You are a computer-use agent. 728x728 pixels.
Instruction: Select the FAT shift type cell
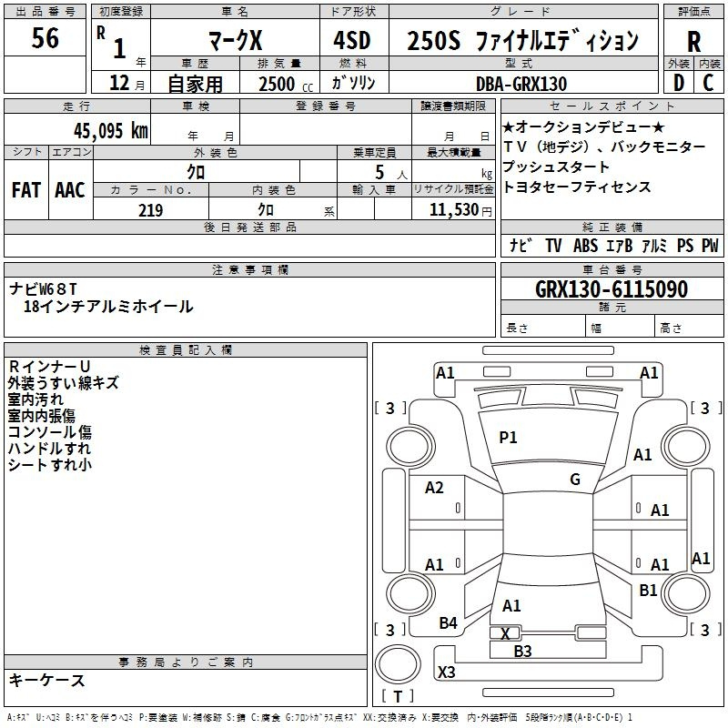[x=25, y=189]
